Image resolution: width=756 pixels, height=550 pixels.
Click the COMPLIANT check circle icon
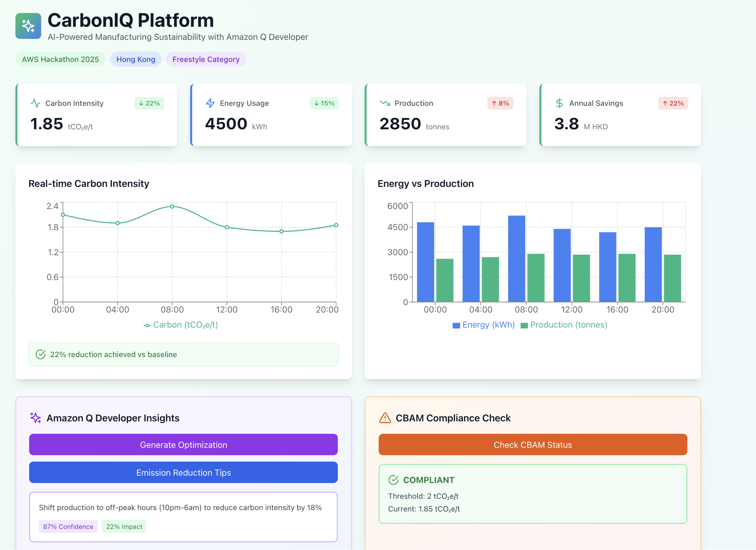(393, 480)
